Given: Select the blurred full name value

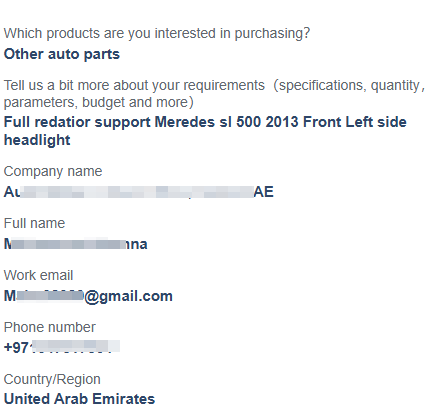Looking at the screenshot, I should [76, 244].
